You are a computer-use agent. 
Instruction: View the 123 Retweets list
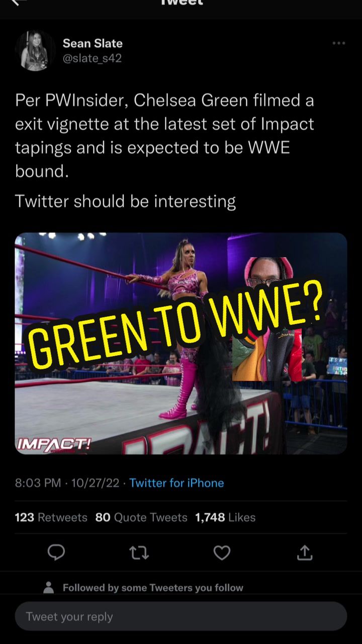tap(51, 517)
